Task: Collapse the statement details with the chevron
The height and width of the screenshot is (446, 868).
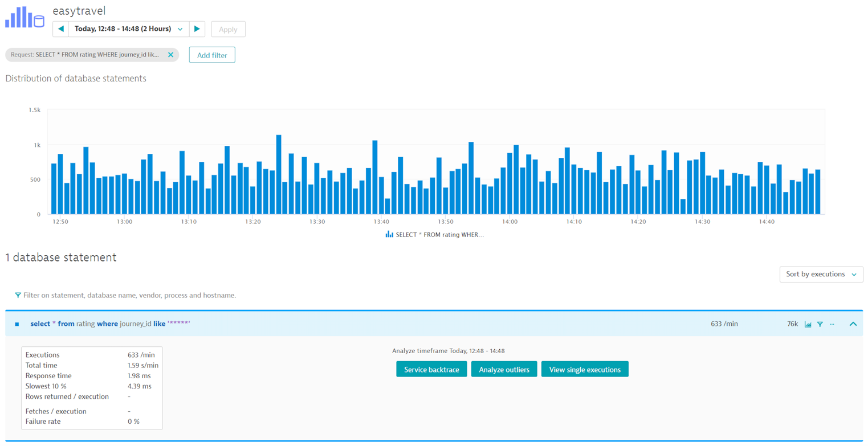Action: pos(853,324)
